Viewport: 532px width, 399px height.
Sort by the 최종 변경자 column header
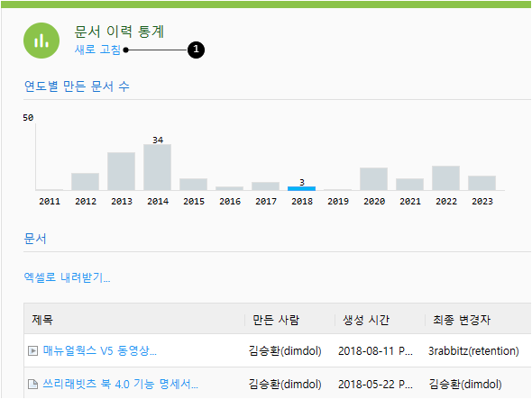(462, 320)
